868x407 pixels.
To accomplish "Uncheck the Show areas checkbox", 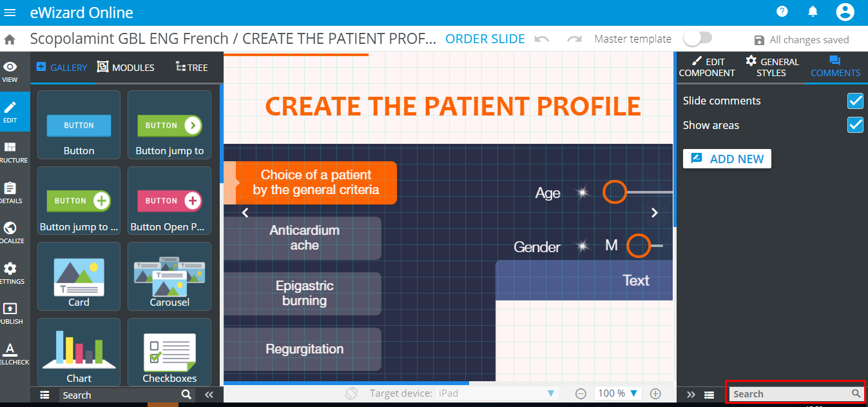I will pos(855,125).
